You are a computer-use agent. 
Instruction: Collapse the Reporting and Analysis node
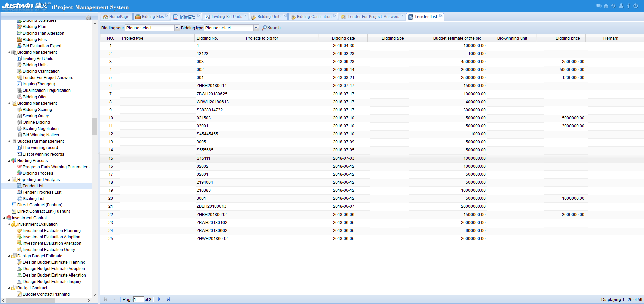[x=9, y=180]
